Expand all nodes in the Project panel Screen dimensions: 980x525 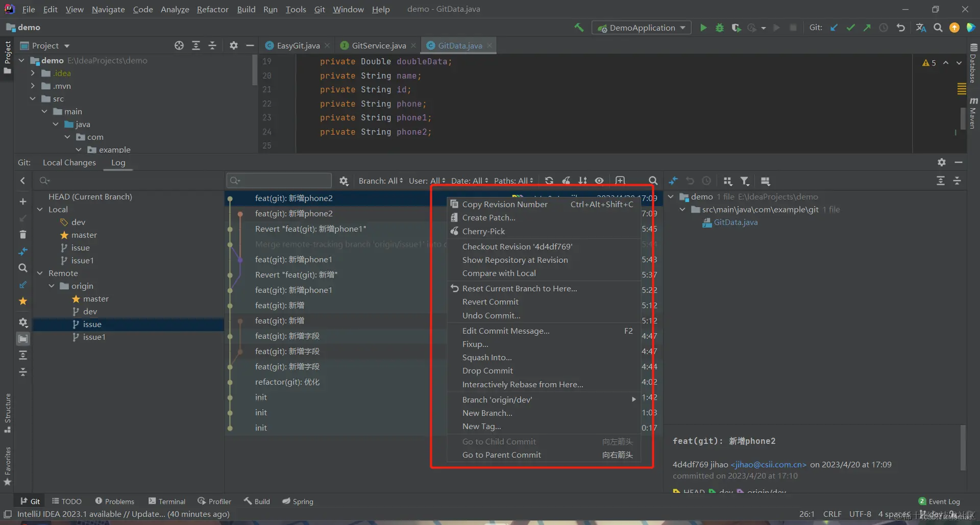click(x=196, y=45)
